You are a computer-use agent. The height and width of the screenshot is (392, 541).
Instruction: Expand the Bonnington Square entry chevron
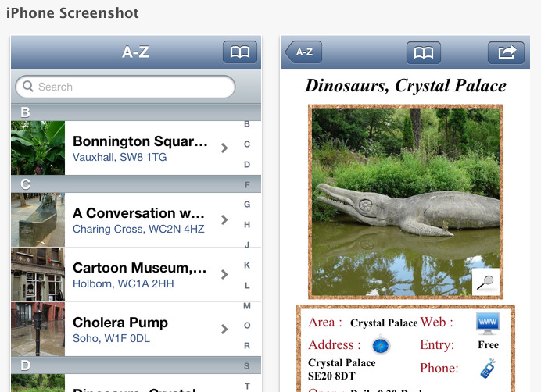click(224, 148)
